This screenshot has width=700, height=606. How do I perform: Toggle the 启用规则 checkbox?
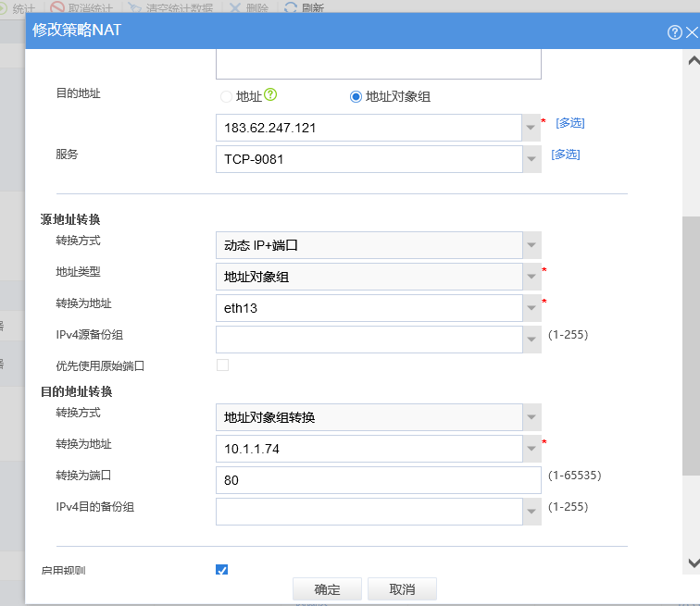(x=222, y=569)
